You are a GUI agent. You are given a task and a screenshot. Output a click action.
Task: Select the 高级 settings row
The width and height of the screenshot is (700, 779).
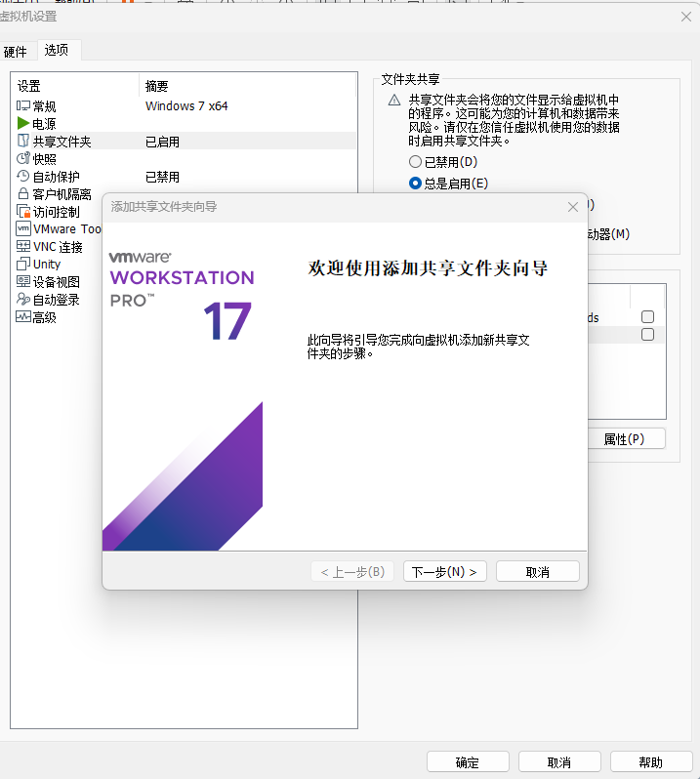(x=58, y=317)
